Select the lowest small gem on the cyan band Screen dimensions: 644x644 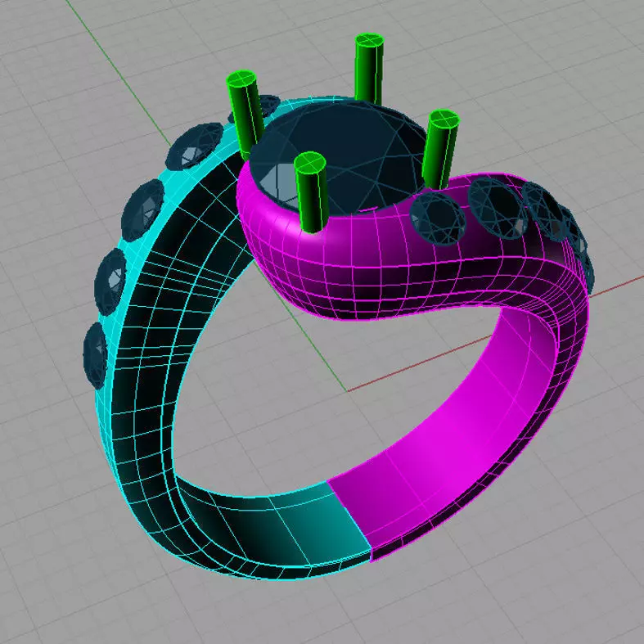(x=95, y=356)
